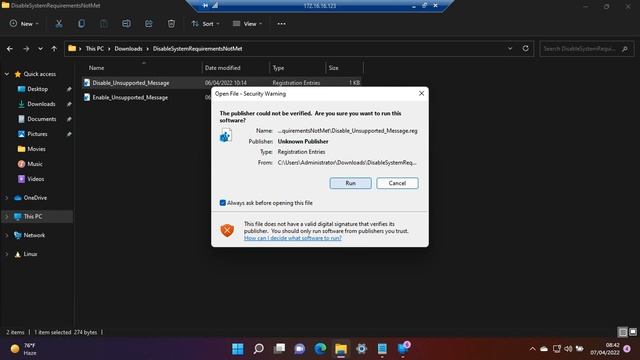Open the taskbar app with notification badge

coord(403,349)
